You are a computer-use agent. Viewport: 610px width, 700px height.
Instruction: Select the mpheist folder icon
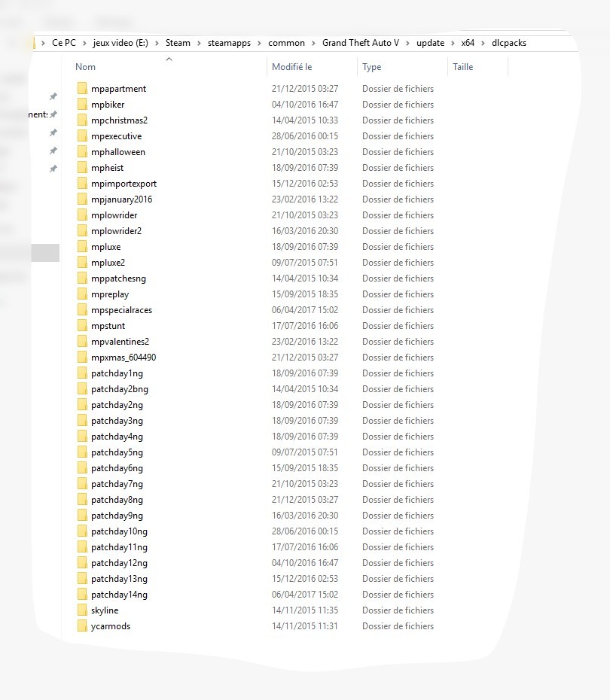coord(82,167)
